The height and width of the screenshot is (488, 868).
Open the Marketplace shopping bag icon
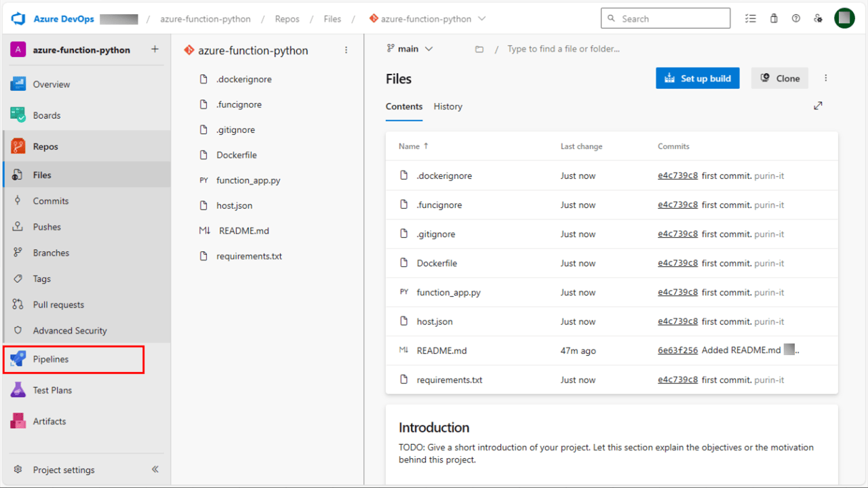[x=774, y=18]
